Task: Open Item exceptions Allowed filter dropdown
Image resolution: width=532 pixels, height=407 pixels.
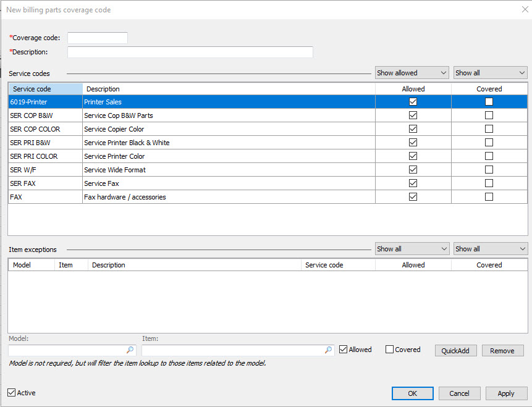Action: coord(412,249)
